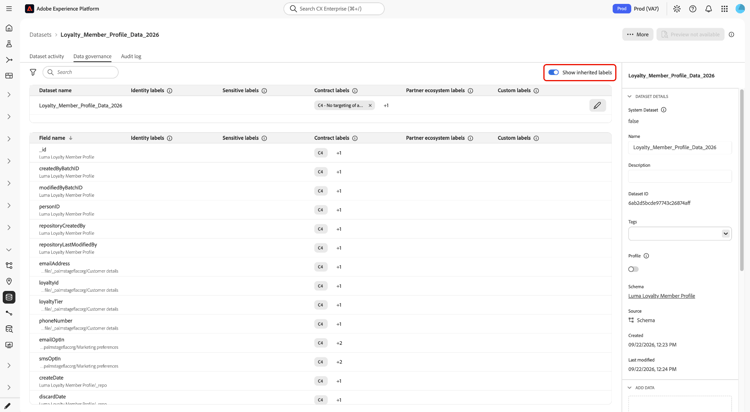The width and height of the screenshot is (750, 412).
Task: Open the notifications bell
Action: coord(708,9)
